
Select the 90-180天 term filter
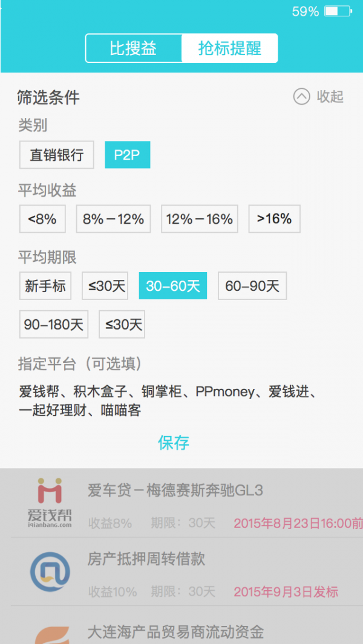tap(54, 325)
